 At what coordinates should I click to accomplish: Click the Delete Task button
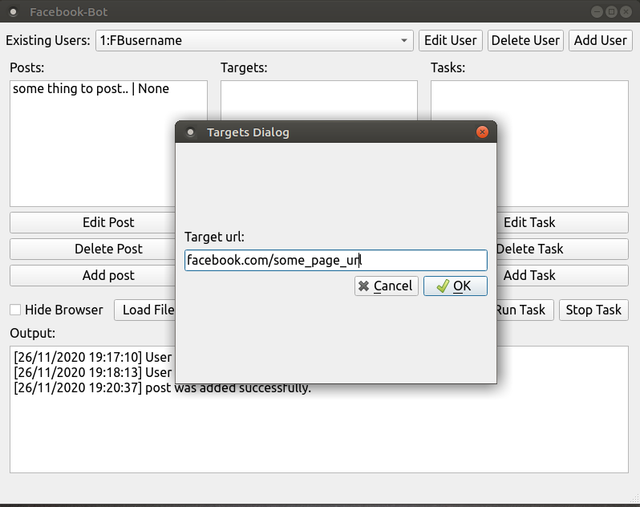click(562, 249)
